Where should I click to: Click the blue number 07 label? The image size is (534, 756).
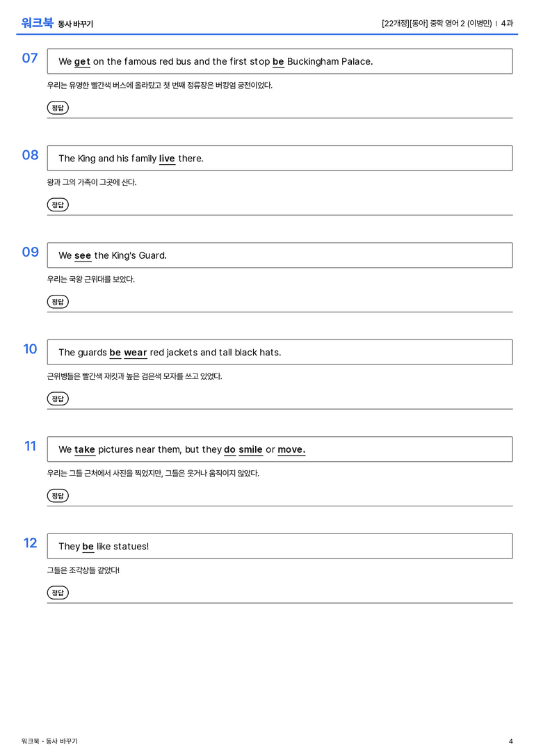30,58
